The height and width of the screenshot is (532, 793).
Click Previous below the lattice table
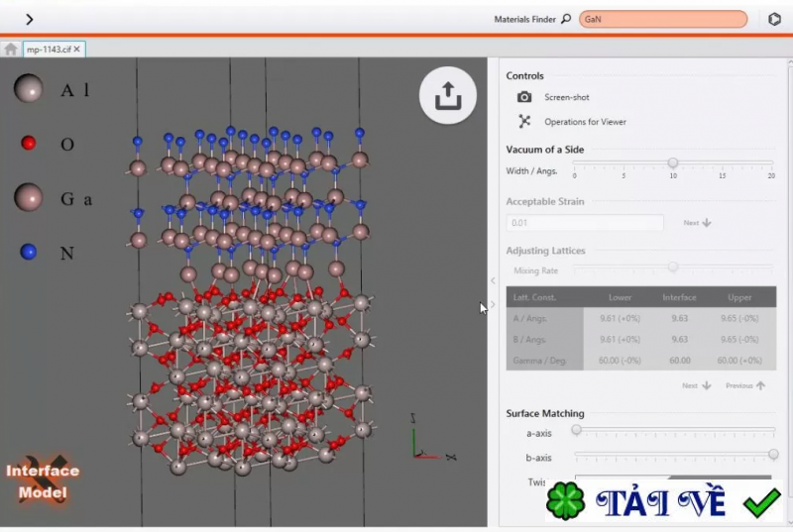click(x=744, y=385)
